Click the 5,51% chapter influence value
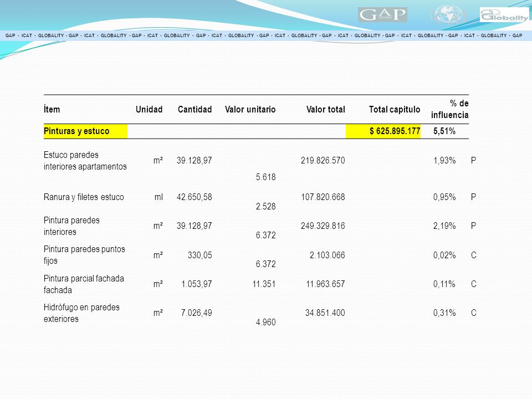This screenshot has height=399, width=532. pos(444,131)
